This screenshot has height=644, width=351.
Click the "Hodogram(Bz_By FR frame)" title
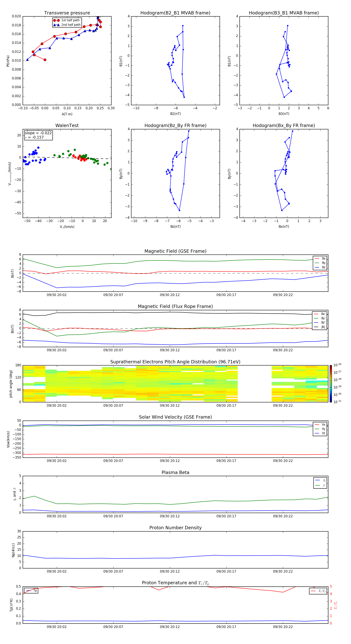tap(175, 125)
